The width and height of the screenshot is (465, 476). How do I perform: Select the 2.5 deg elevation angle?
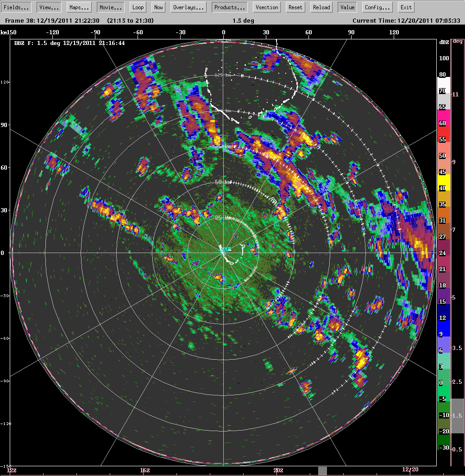457,381
